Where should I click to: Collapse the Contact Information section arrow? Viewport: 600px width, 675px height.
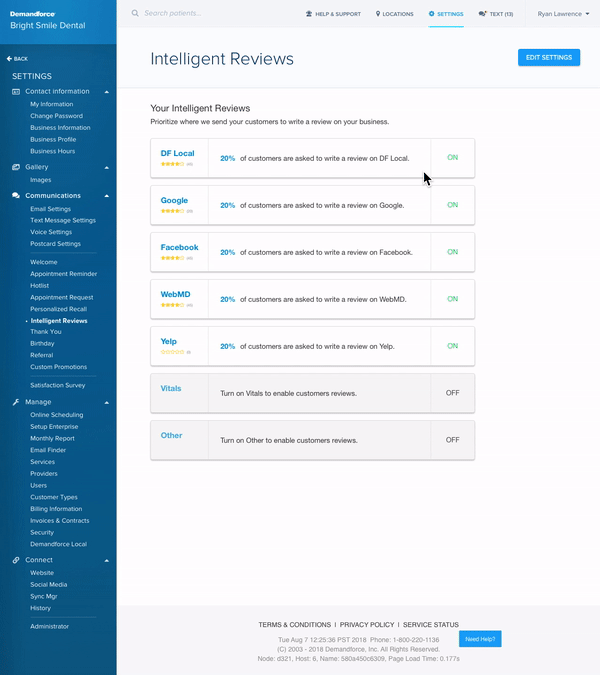[107, 92]
